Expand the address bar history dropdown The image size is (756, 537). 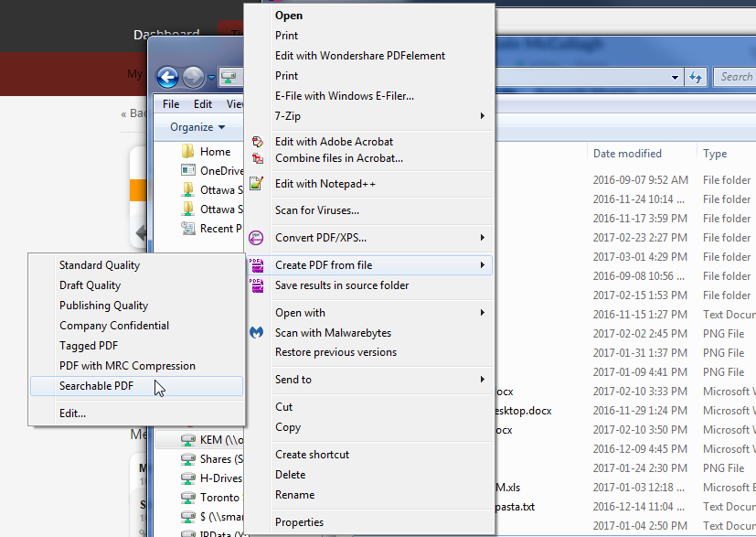pyautogui.click(x=675, y=77)
